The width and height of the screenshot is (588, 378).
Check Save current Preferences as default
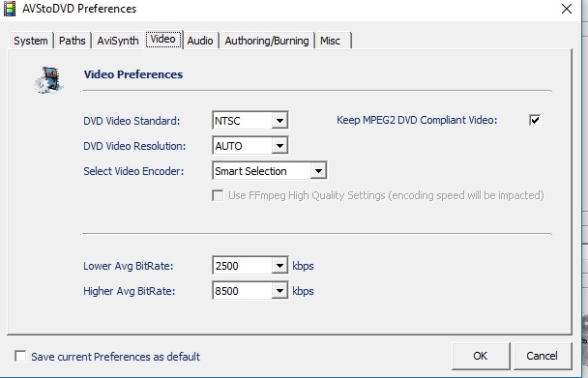pyautogui.click(x=20, y=356)
